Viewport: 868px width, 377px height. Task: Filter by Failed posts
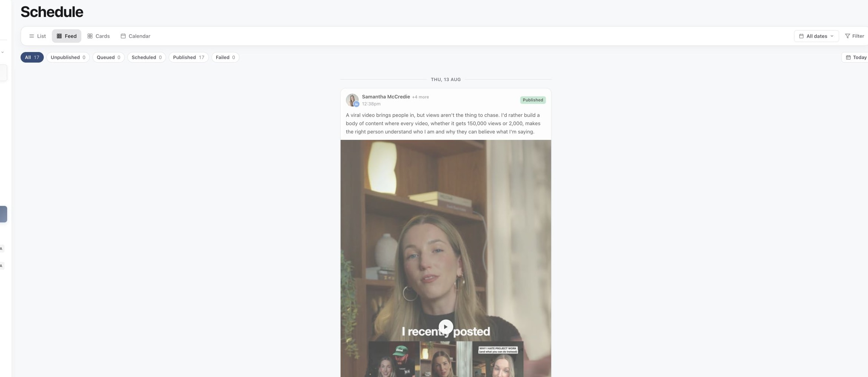pos(225,57)
